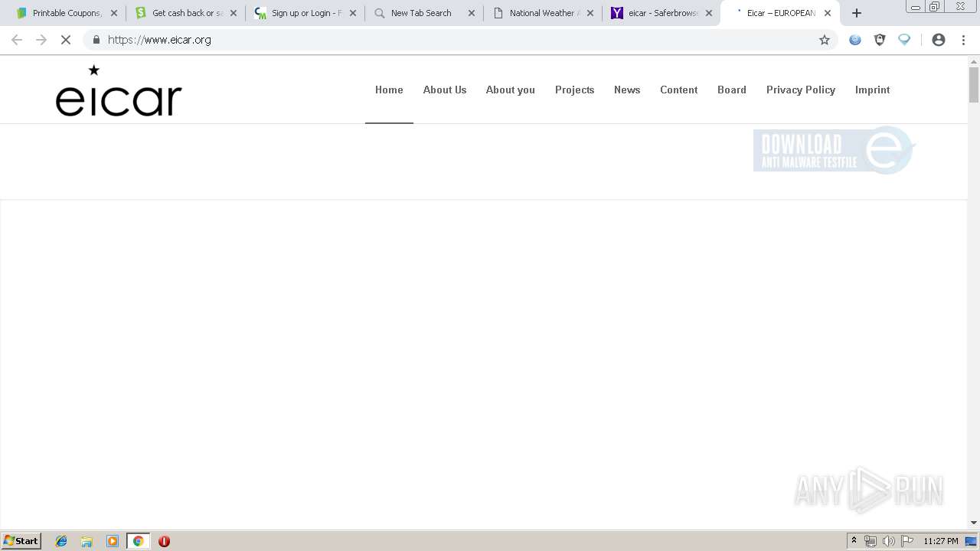View site security lock info
The image size is (980, 551).
pos(96,40)
